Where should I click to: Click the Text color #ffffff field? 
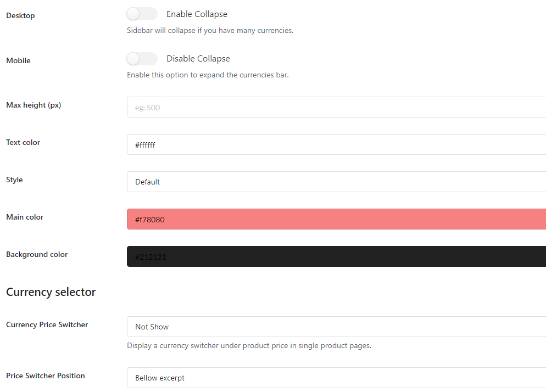336,145
